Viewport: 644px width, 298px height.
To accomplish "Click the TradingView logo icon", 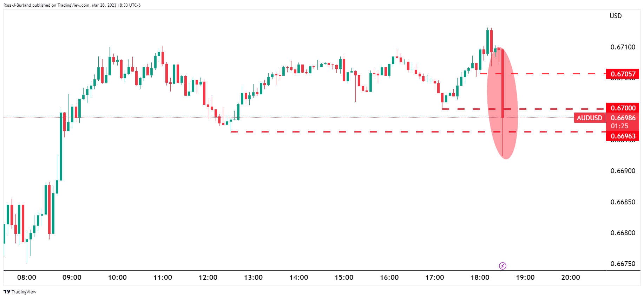I will tap(7, 292).
